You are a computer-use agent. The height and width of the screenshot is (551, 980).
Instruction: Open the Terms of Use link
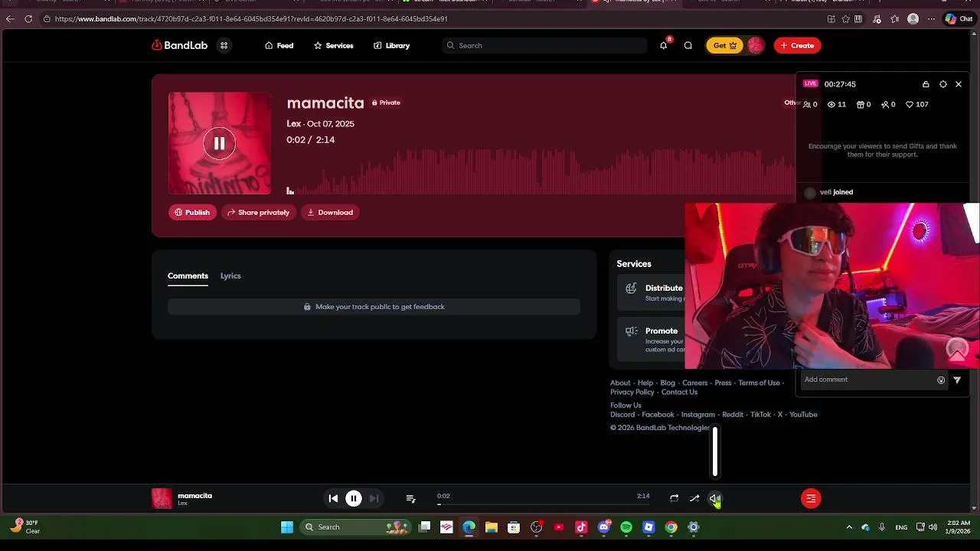(x=759, y=383)
